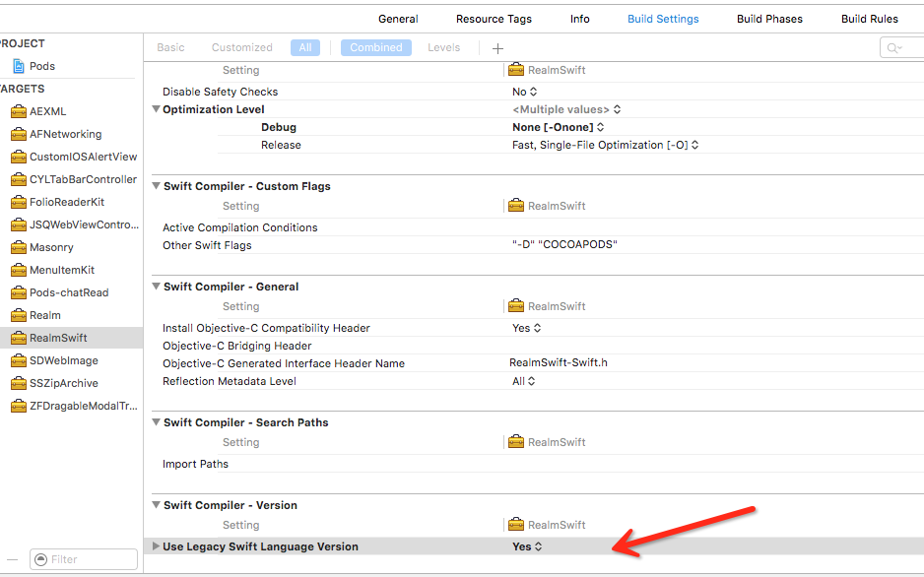The height and width of the screenshot is (577, 924).
Task: Click the RealmSwift target icon in sidebar
Action: click(19, 338)
